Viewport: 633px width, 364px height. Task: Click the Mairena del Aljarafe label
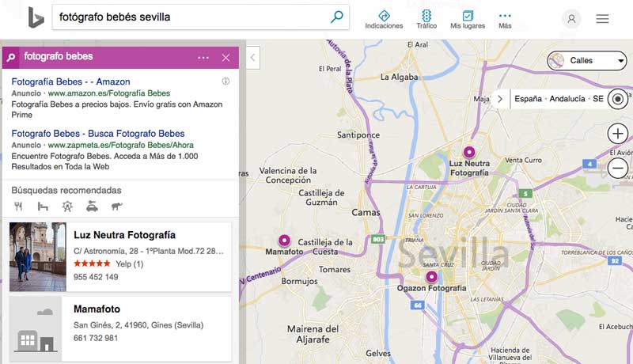313,334
